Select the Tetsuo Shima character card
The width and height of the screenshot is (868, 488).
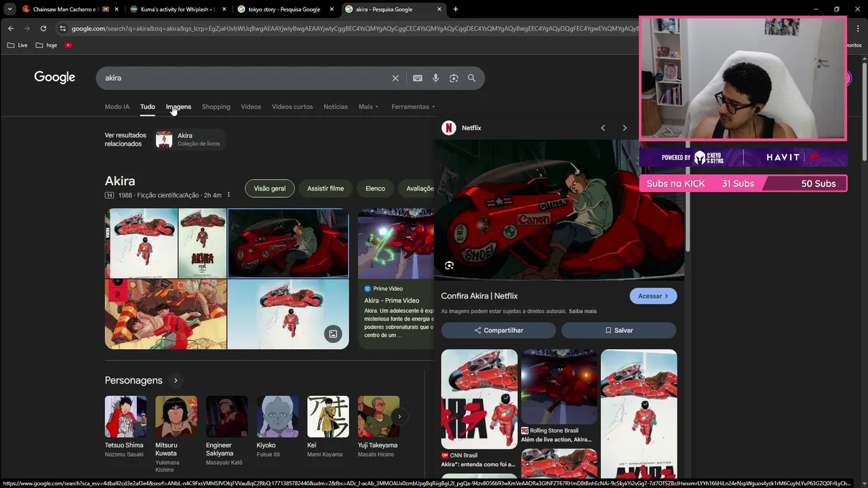125,426
